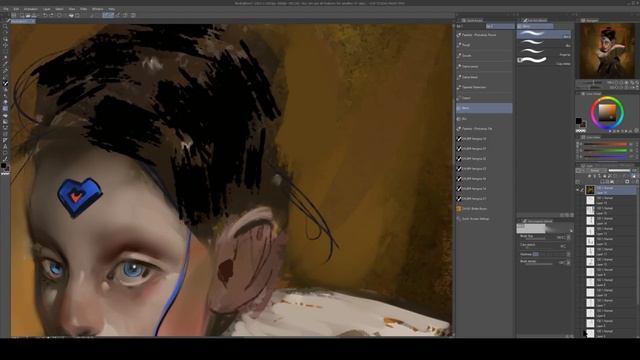
Task: Open the Edit menu
Action: 16,9
